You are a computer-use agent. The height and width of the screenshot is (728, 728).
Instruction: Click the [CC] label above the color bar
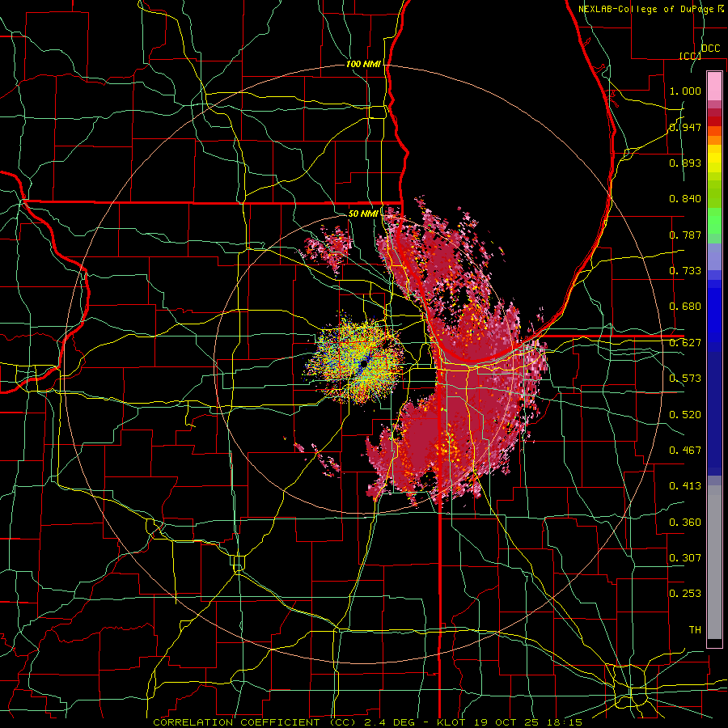pos(690,56)
